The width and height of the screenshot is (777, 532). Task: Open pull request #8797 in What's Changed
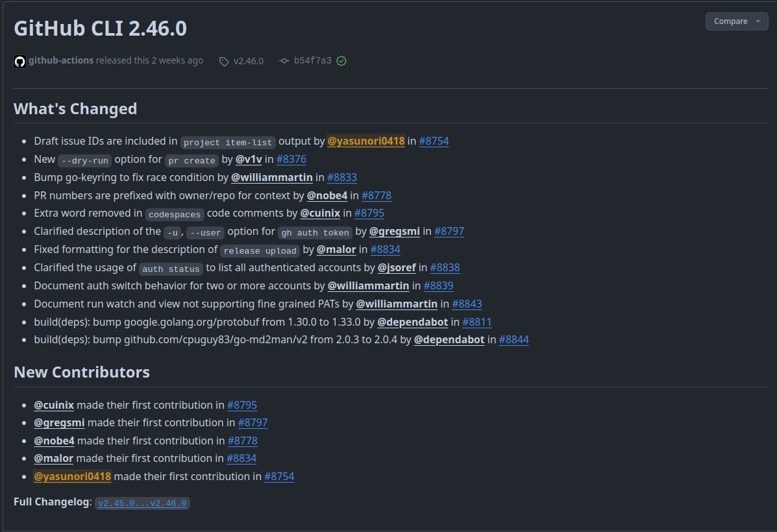coord(449,232)
